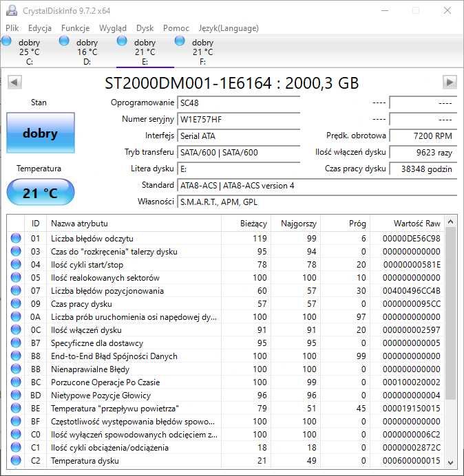Click status orb for attribute 01 Liczba błędów odczytu
This screenshot has height=476, width=464.
click(16, 238)
